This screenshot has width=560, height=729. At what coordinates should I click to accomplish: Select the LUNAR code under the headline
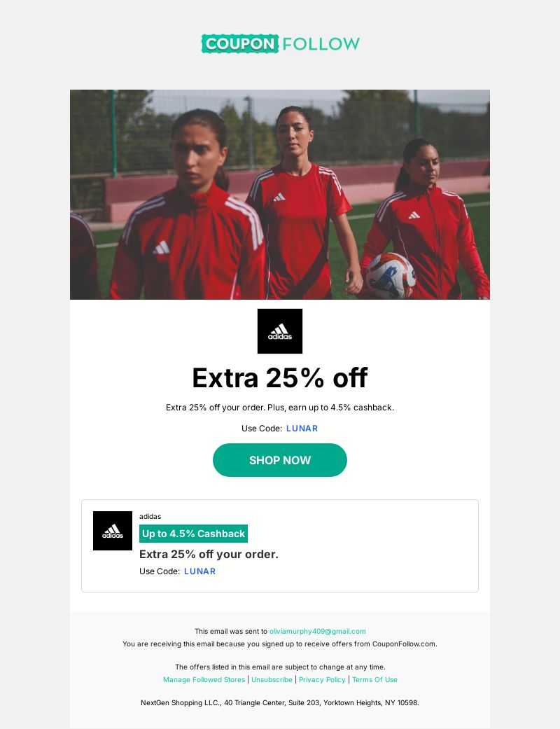[x=302, y=428]
